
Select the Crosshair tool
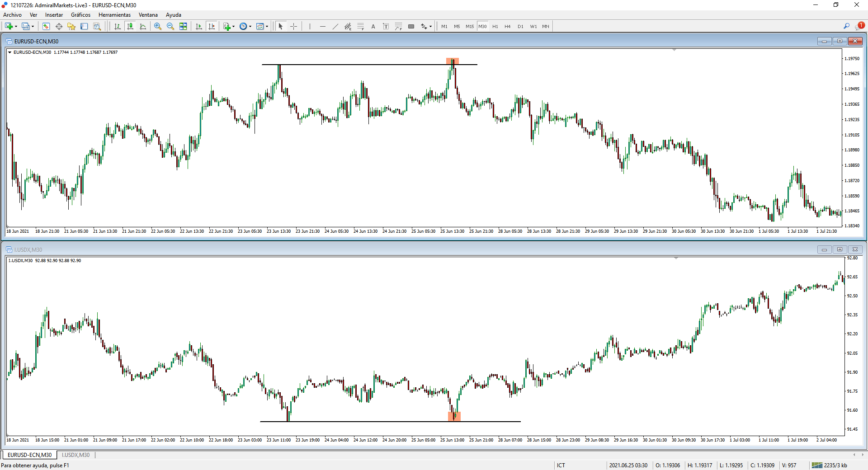(293, 26)
